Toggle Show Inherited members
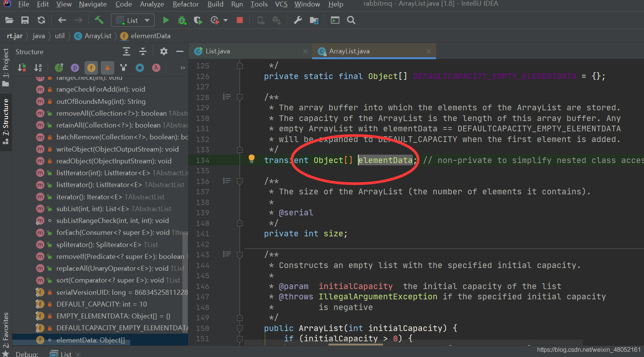The height and width of the screenshot is (357, 644). 59,68
